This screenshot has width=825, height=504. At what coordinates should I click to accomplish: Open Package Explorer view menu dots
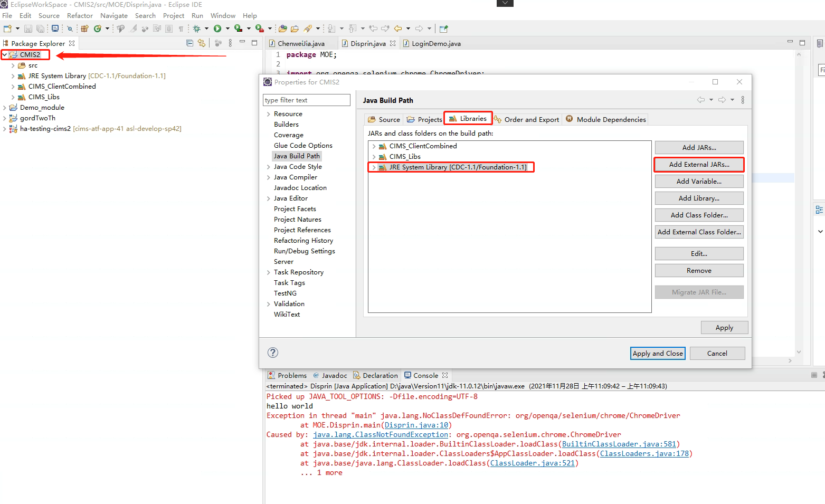pos(230,43)
